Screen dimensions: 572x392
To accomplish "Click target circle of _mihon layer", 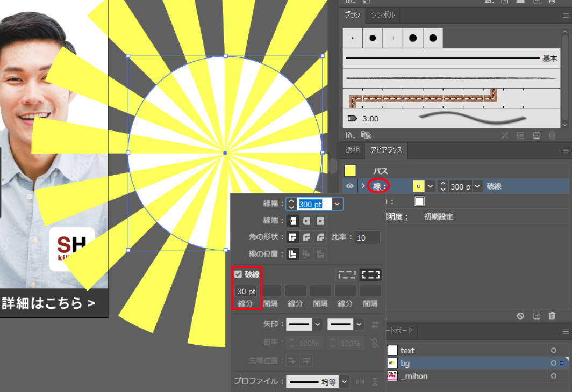I will 553,376.
